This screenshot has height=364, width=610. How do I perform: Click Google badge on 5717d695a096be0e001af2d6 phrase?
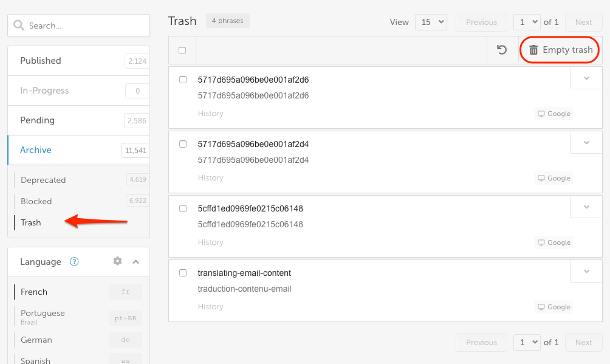pos(553,114)
